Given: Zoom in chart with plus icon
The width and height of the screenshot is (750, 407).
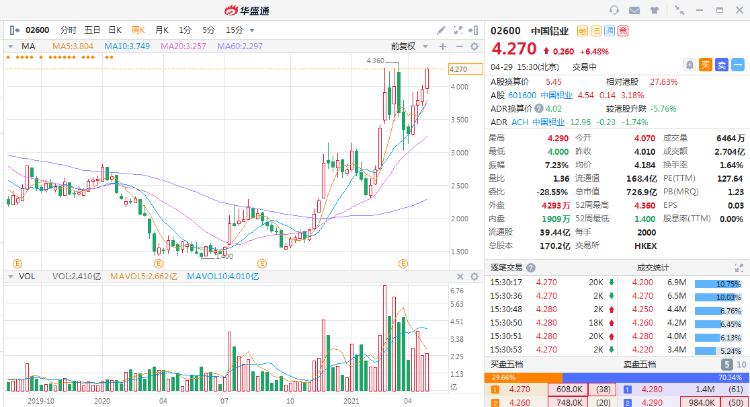Looking at the screenshot, I should [x=442, y=46].
